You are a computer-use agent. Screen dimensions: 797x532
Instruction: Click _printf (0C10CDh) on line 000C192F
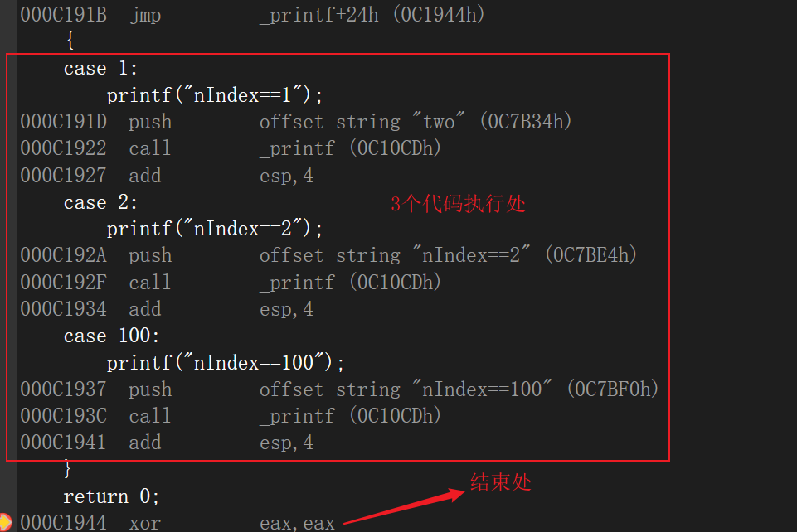[350, 283]
